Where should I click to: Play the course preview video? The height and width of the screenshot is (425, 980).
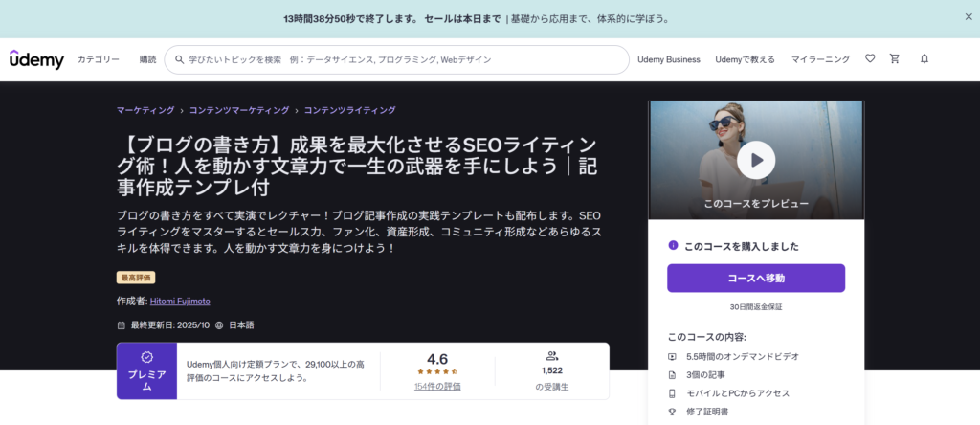756,160
